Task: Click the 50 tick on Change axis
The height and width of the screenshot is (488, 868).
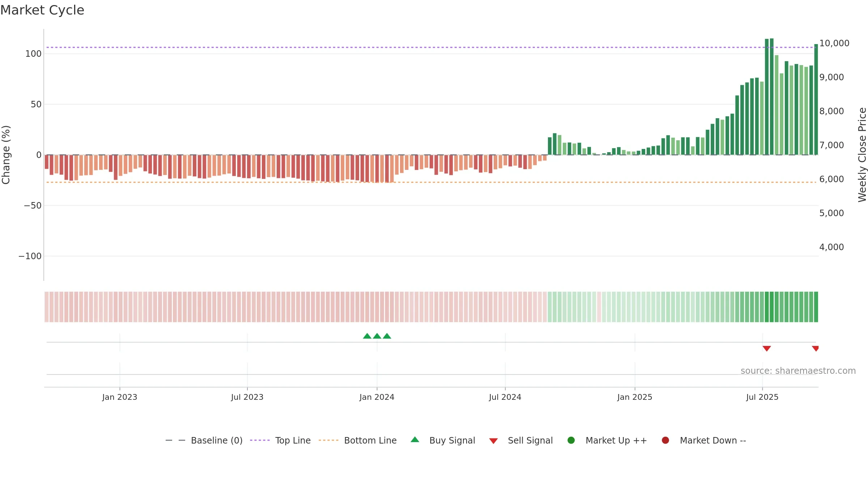Action: [36, 104]
